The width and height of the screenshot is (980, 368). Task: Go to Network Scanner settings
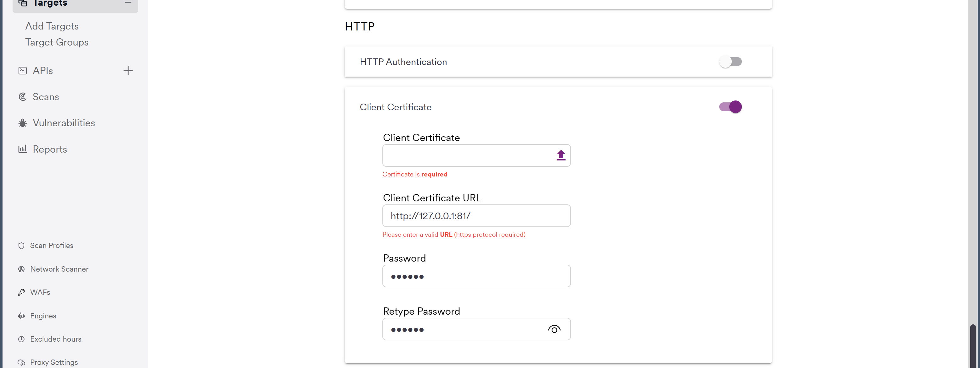point(59,269)
